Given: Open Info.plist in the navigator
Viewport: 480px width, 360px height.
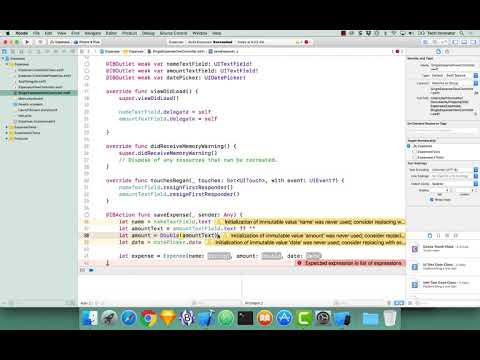Looking at the screenshot, I should click(x=25, y=116).
